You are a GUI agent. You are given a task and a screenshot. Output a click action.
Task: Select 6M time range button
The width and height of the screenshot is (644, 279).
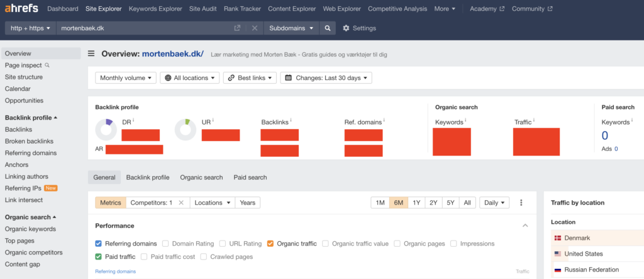(x=398, y=202)
